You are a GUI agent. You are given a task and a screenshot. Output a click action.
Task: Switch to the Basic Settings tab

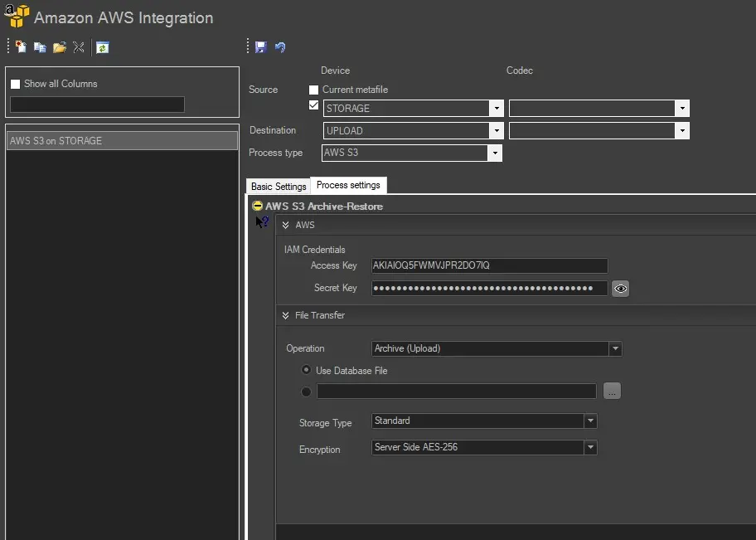pos(279,187)
